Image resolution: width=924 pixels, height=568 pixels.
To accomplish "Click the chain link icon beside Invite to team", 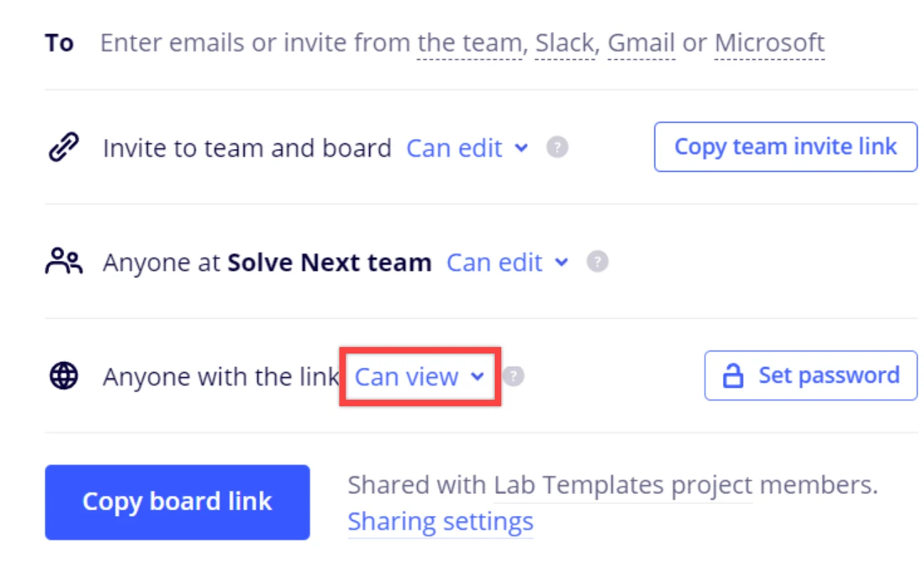I will [x=63, y=148].
